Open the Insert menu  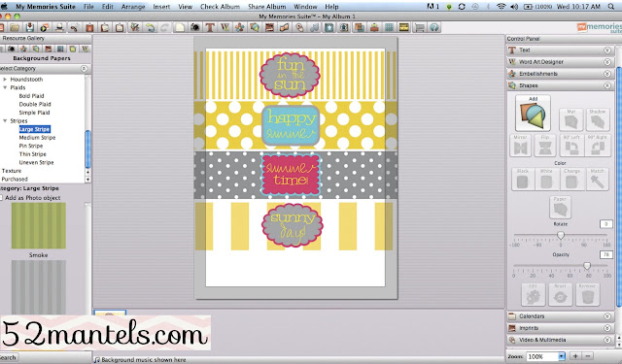161,7
